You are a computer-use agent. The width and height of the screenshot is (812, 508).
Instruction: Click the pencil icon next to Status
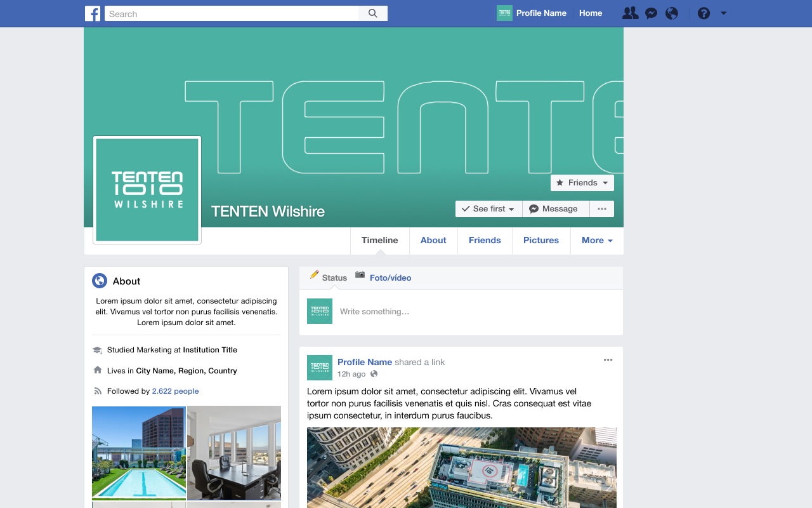point(314,275)
